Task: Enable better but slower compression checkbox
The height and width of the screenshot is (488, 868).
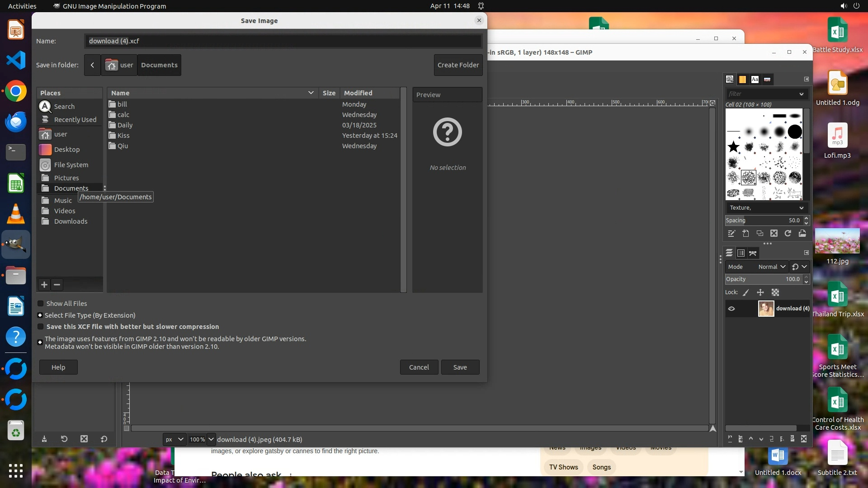Action: 41,327
